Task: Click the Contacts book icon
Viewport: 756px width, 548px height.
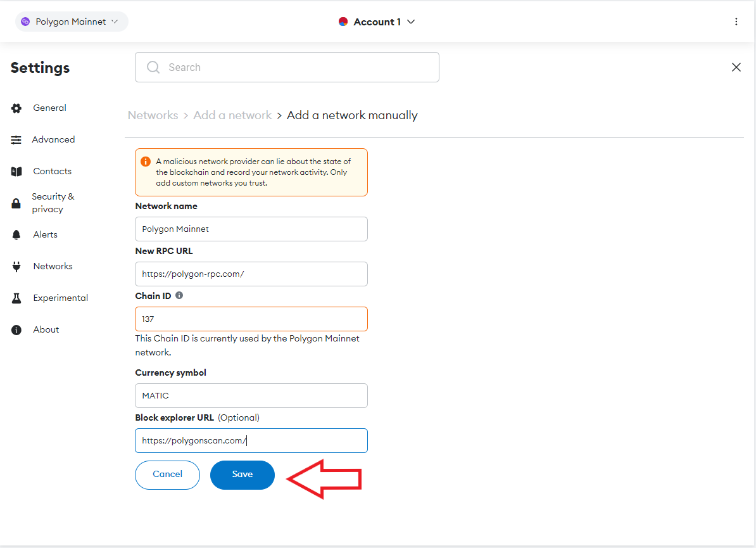Action: (x=16, y=172)
